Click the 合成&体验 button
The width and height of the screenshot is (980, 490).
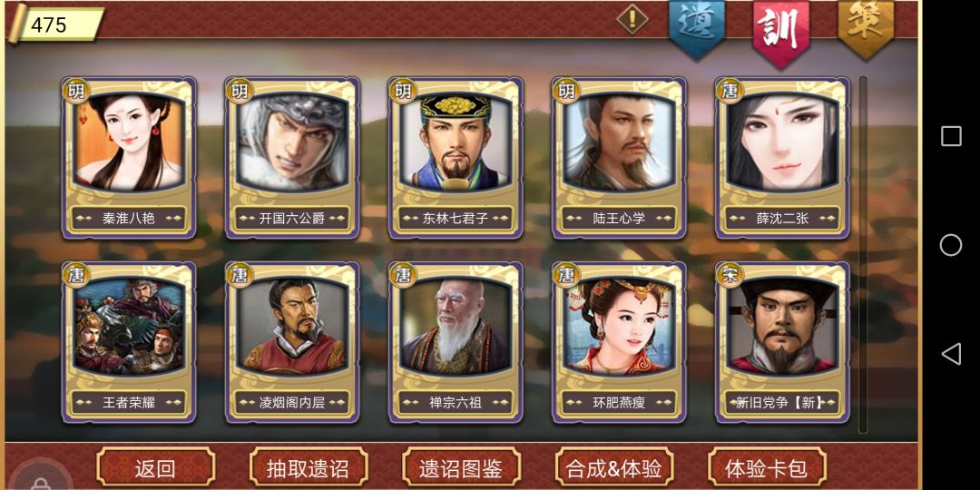pos(613,467)
